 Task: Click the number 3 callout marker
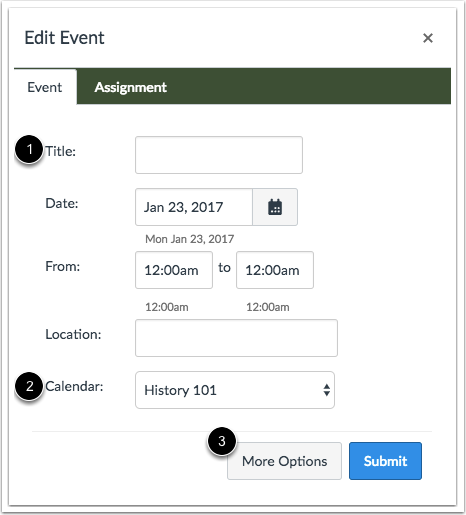point(222,441)
